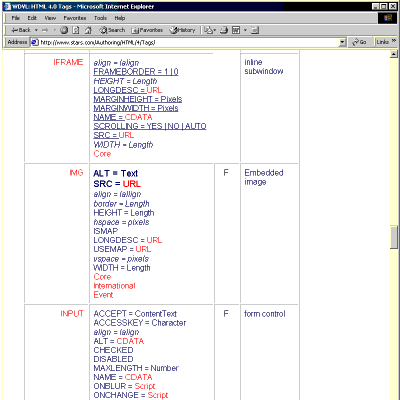Open the Edit menu
Screen dimensions: 400x400
[x=32, y=18]
